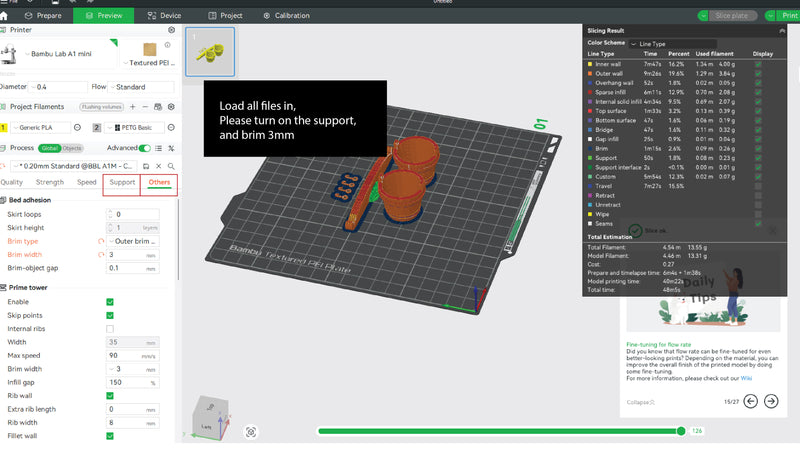
Task: Go to previous daily tip arrow
Action: 751,401
